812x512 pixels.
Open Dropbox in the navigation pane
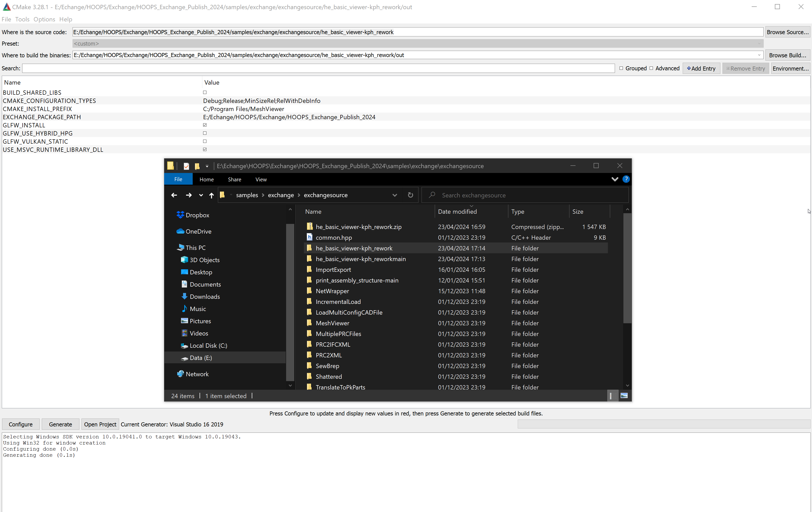tap(197, 215)
